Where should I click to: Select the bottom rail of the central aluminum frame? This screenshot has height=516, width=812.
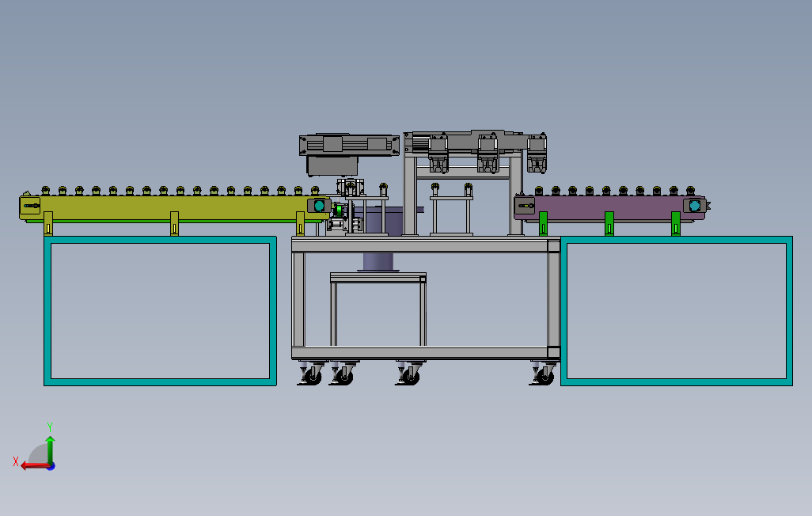(x=425, y=353)
